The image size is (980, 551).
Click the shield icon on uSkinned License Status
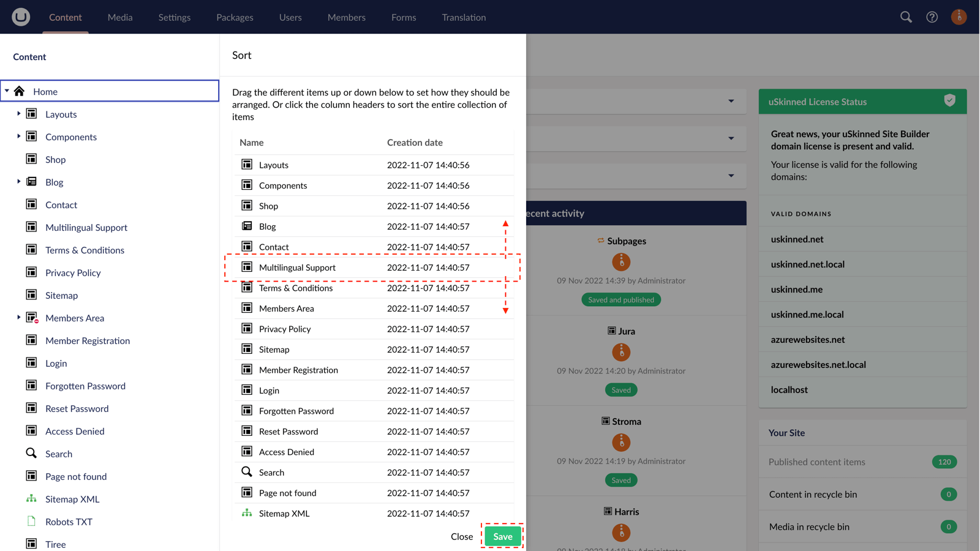tap(950, 101)
